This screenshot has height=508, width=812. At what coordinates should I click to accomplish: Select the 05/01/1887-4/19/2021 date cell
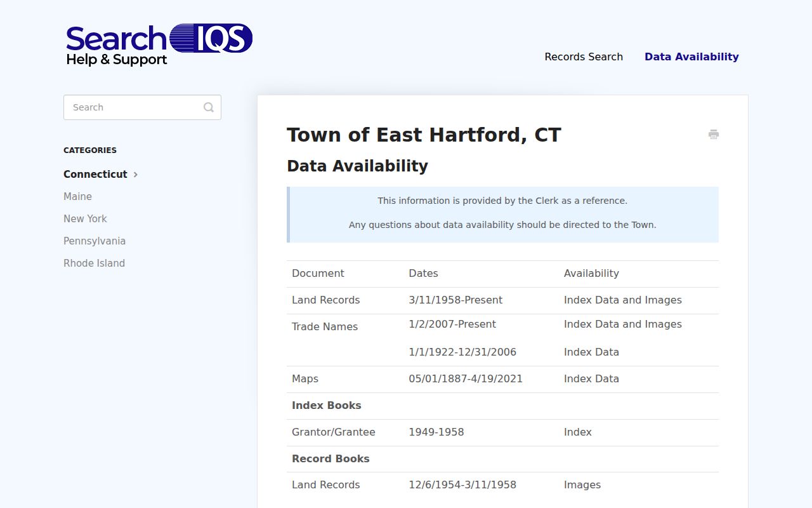pyautogui.click(x=466, y=379)
